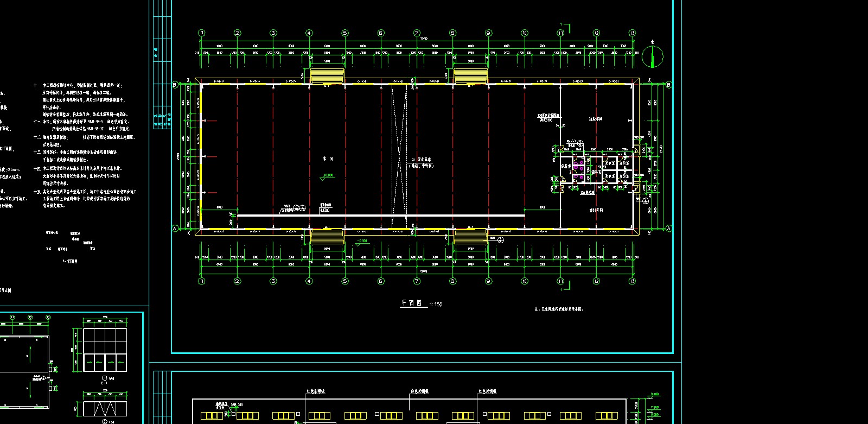The height and width of the screenshot is (424, 868).
Task: Select grid axis bubble 7 at top
Action: (417, 33)
